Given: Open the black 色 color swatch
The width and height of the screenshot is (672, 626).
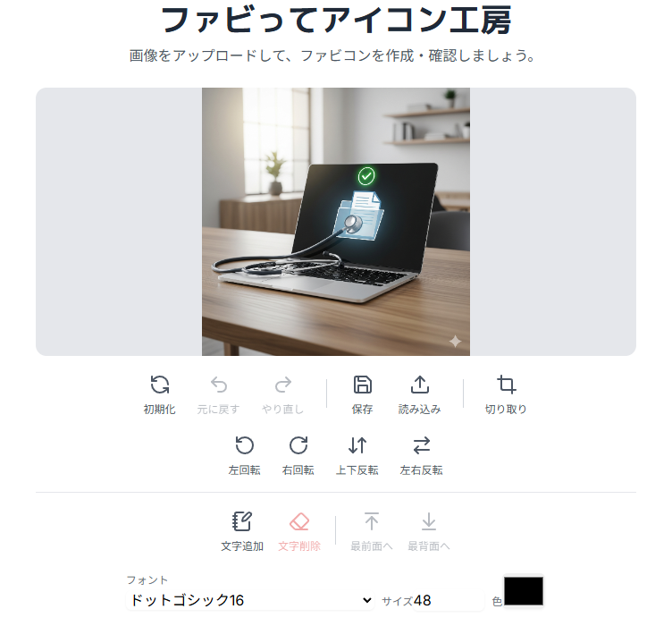Looking at the screenshot, I should (524, 591).
